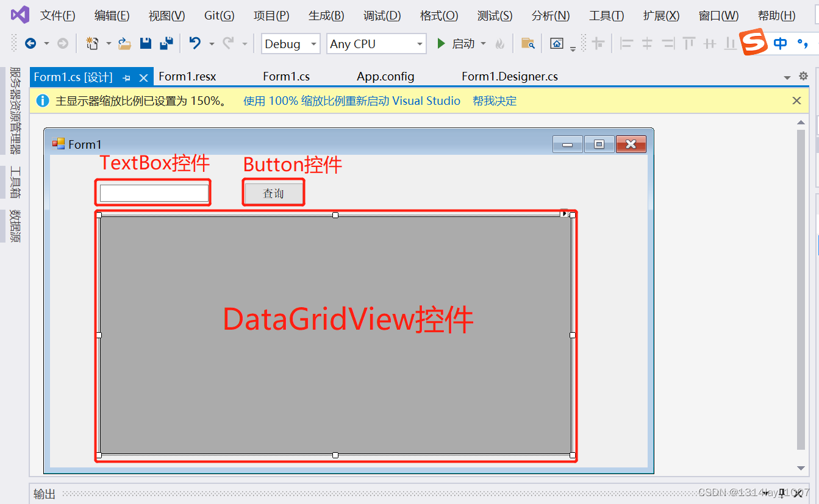Pin the Form1.cs [设计] tab
The height and width of the screenshot is (504, 819).
point(127,77)
